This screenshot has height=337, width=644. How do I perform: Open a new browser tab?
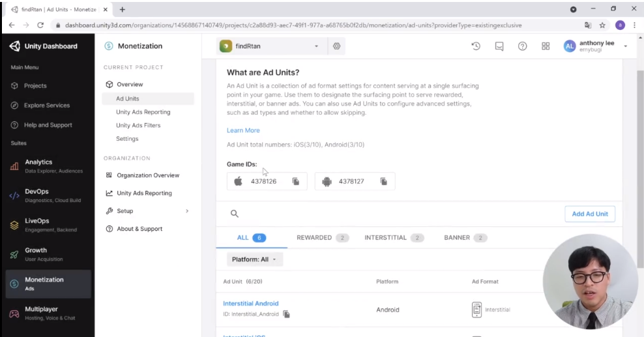tap(122, 9)
